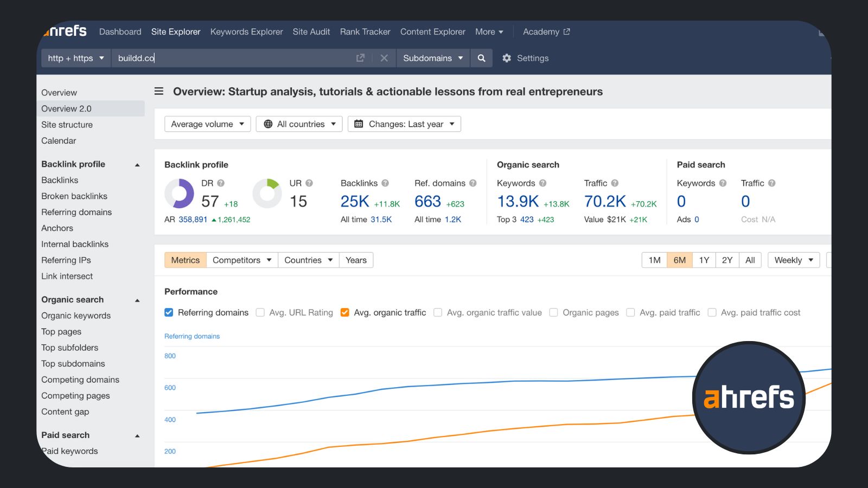Collapse the Backlink profile sidebar section
The width and height of the screenshot is (868, 488).
tap(137, 165)
